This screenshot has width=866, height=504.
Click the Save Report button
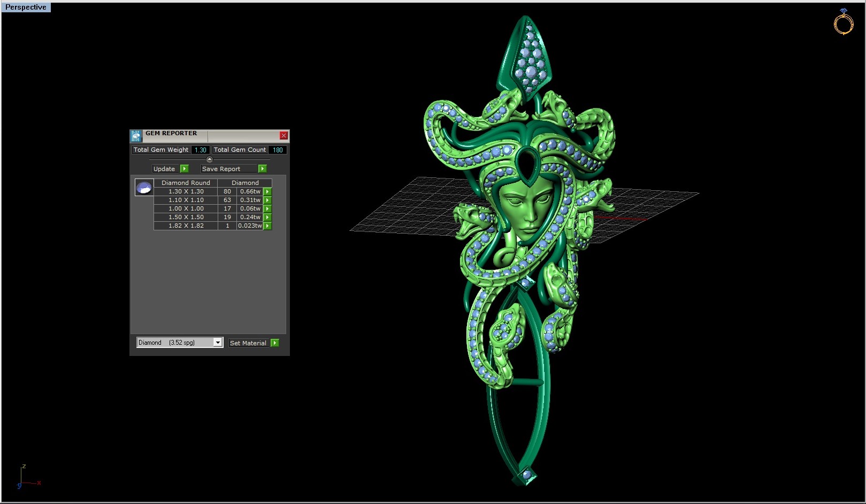tap(229, 169)
